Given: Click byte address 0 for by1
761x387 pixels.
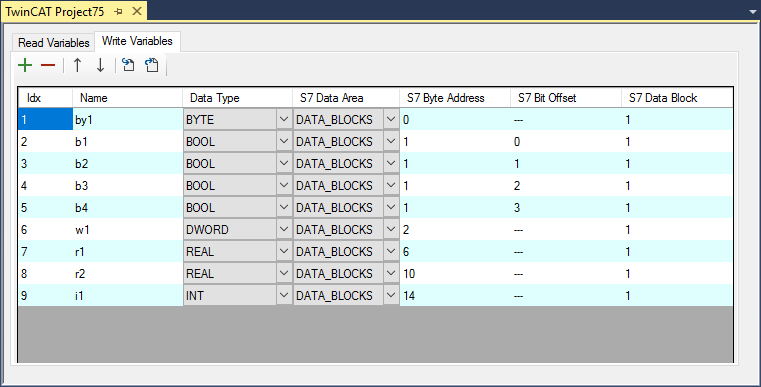Looking at the screenshot, I should pyautogui.click(x=455, y=119).
